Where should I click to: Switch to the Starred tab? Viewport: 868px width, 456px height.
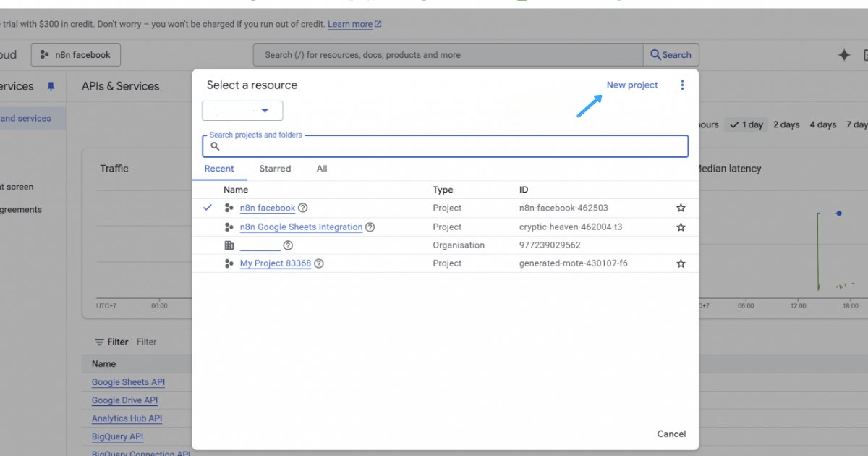tap(275, 169)
